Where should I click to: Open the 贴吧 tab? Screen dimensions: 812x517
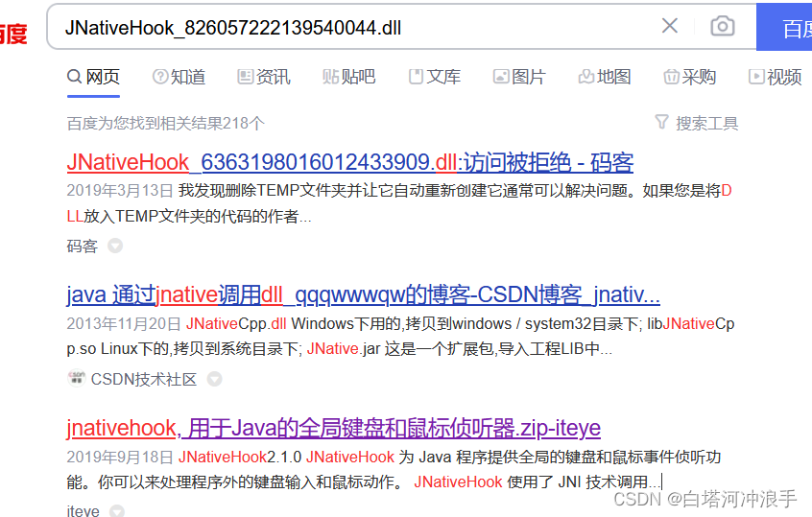coord(348,77)
